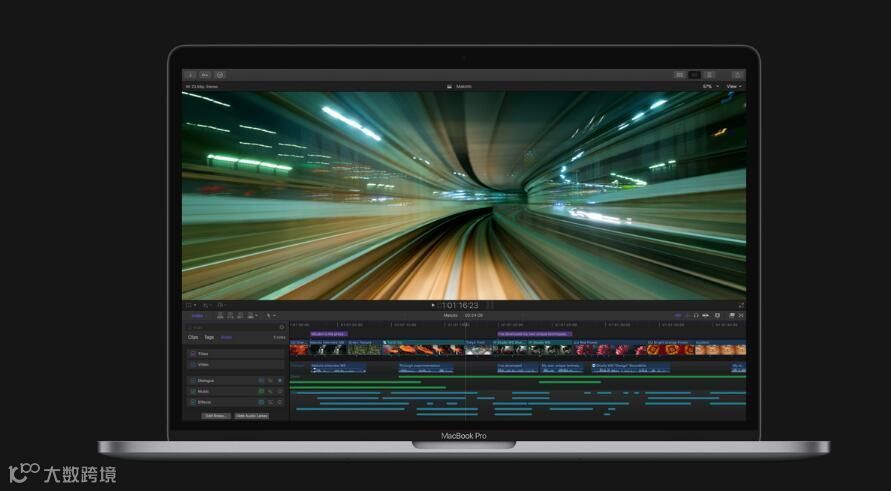Show audio lanes for the Effects role
This screenshot has height=491, width=891.
(x=261, y=402)
